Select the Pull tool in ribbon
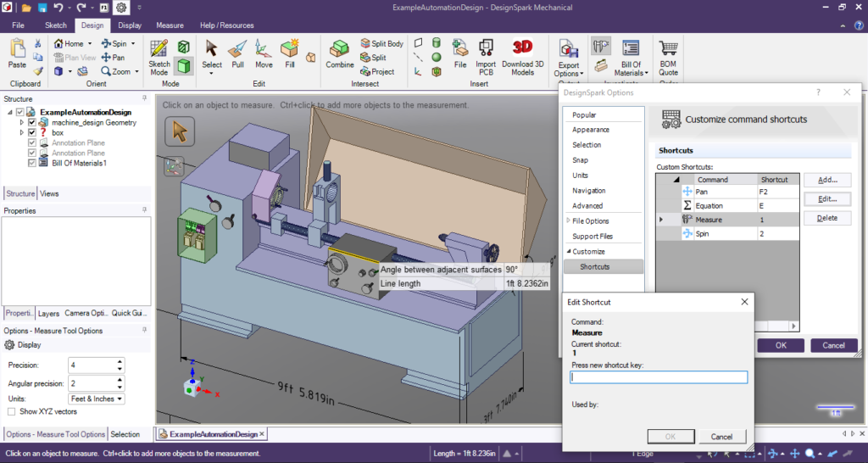 pyautogui.click(x=238, y=53)
